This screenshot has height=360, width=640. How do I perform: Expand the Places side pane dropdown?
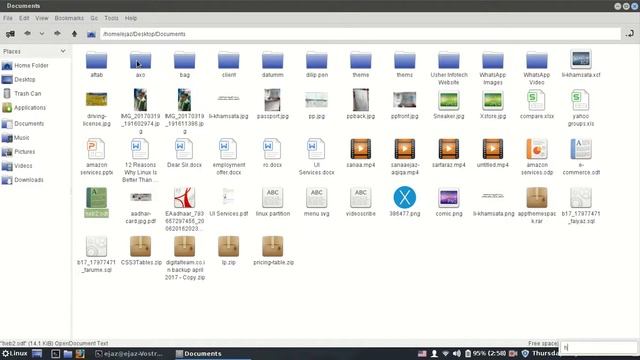pos(63,51)
